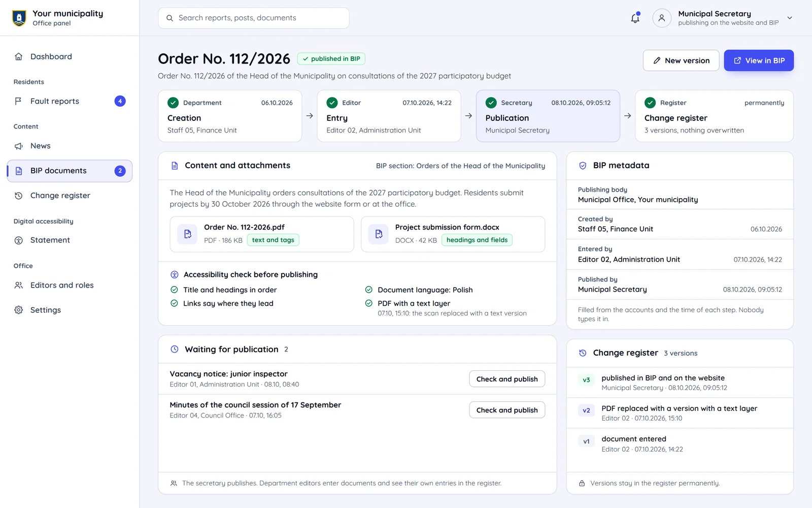Click the View in BIP button
This screenshot has height=508, width=812.
[x=759, y=60]
